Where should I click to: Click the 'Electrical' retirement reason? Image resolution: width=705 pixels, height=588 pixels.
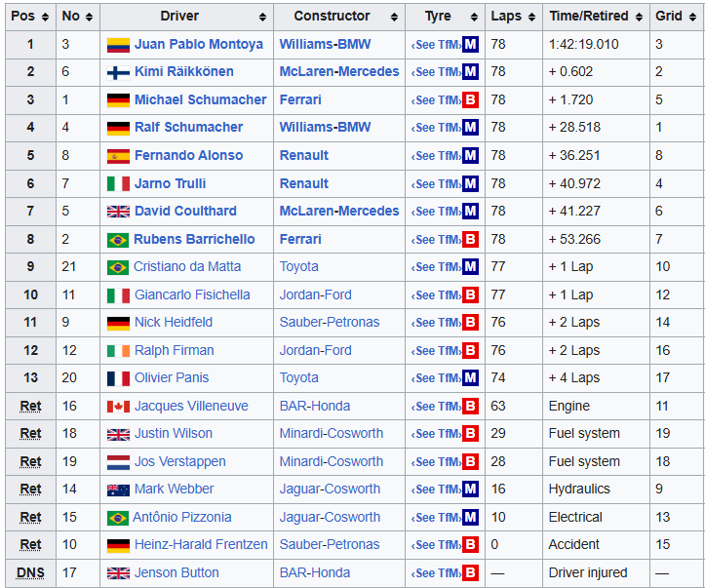(575, 517)
